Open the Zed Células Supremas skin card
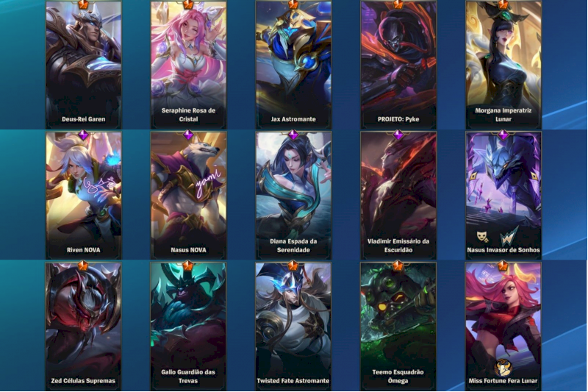The image size is (588, 392). pos(83,327)
